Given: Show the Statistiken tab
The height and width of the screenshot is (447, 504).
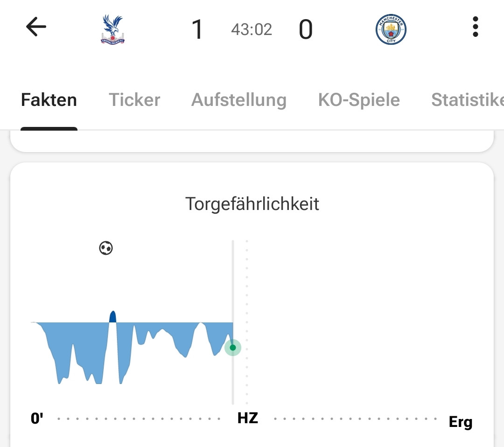Looking at the screenshot, I should (467, 100).
